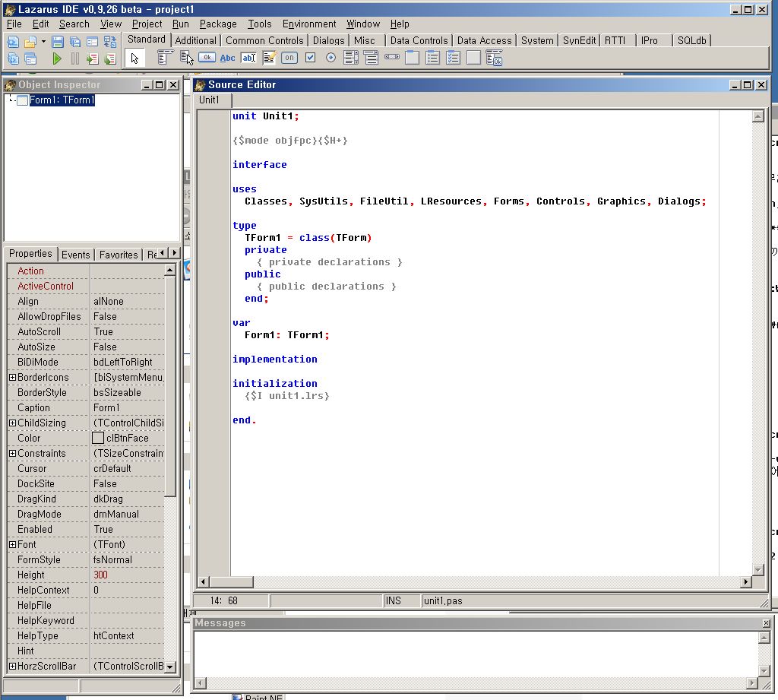Close the Messages panel
This screenshot has height=700, width=778.
(x=766, y=623)
